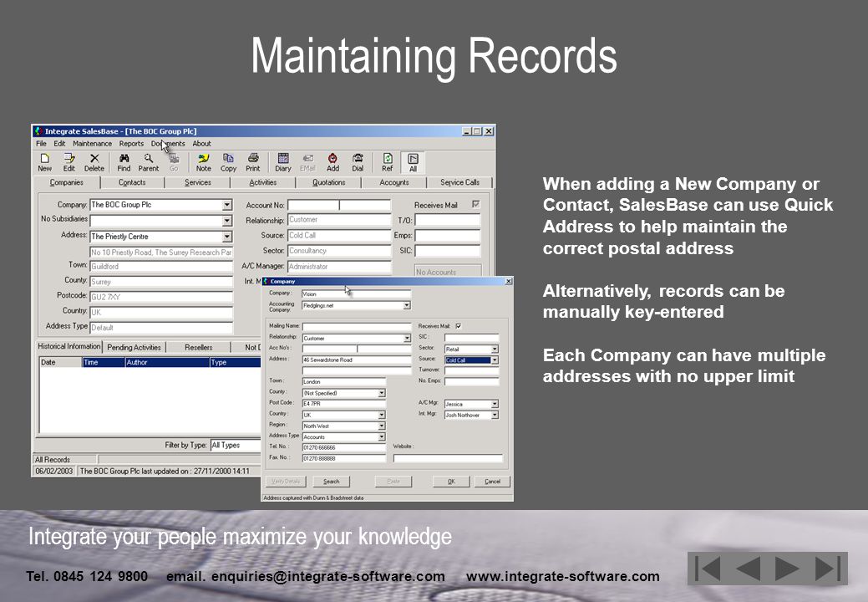Open the About menu

coord(201,144)
